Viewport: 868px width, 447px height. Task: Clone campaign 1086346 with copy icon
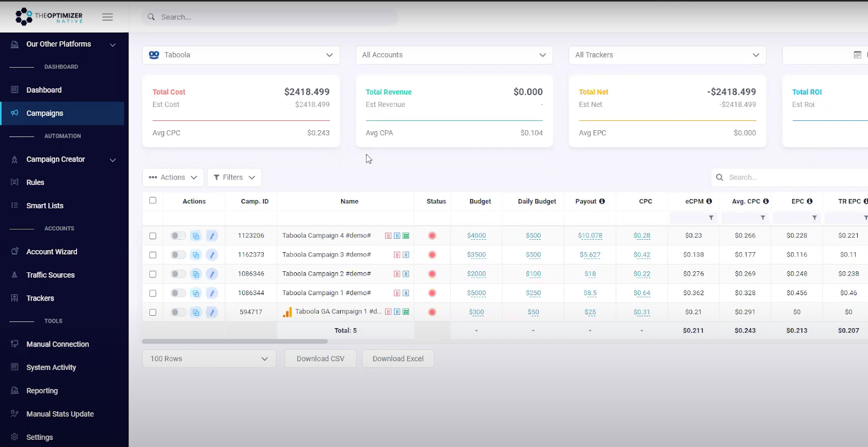point(196,274)
